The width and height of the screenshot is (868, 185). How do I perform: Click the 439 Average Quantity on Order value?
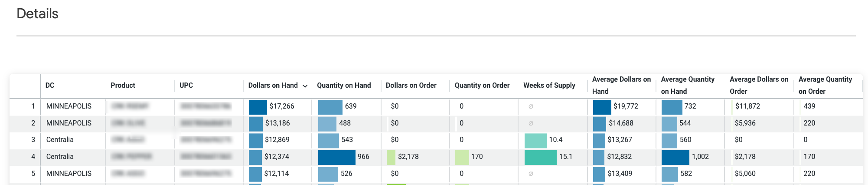tap(809, 106)
